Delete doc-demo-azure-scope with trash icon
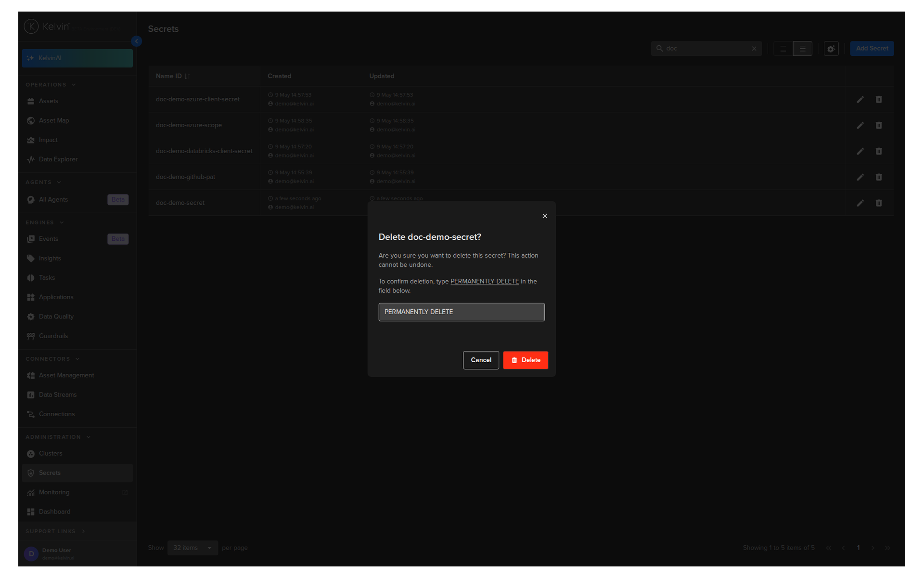The image size is (924, 578). pos(879,125)
